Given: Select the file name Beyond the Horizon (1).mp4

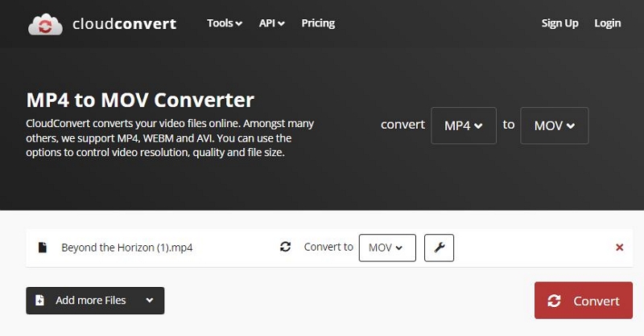Looking at the screenshot, I should coord(127,248).
